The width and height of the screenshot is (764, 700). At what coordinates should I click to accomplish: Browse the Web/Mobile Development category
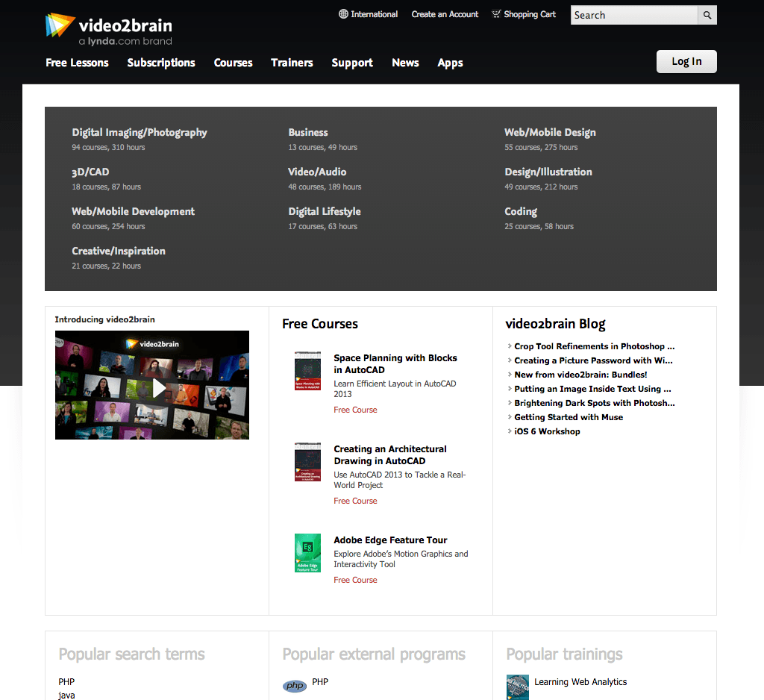pyautogui.click(x=133, y=211)
